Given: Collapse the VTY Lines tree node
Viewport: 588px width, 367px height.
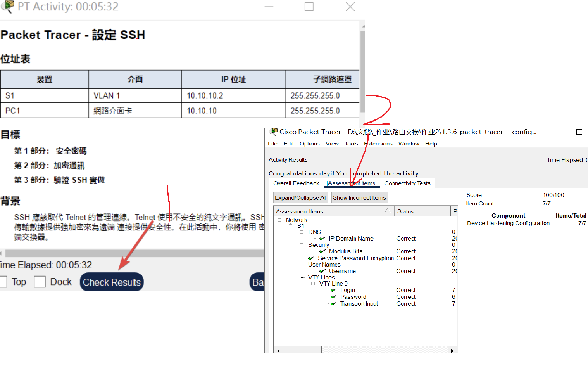Looking at the screenshot, I should pyautogui.click(x=302, y=277).
